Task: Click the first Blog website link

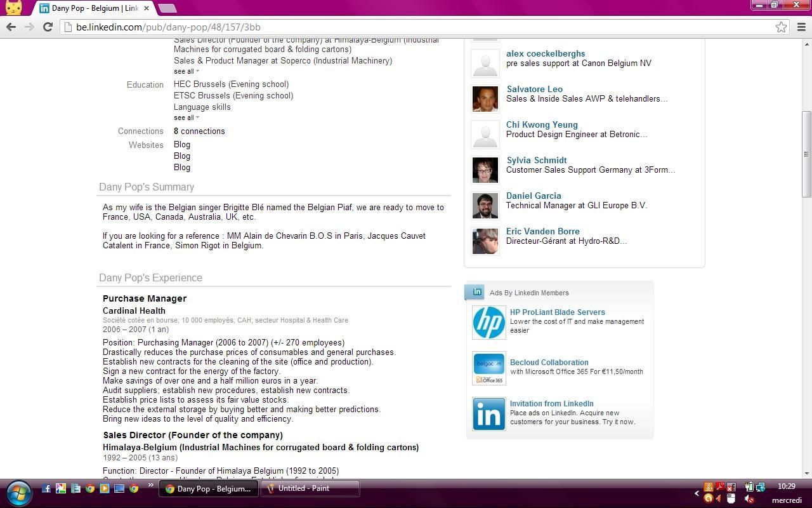Action: [x=181, y=144]
